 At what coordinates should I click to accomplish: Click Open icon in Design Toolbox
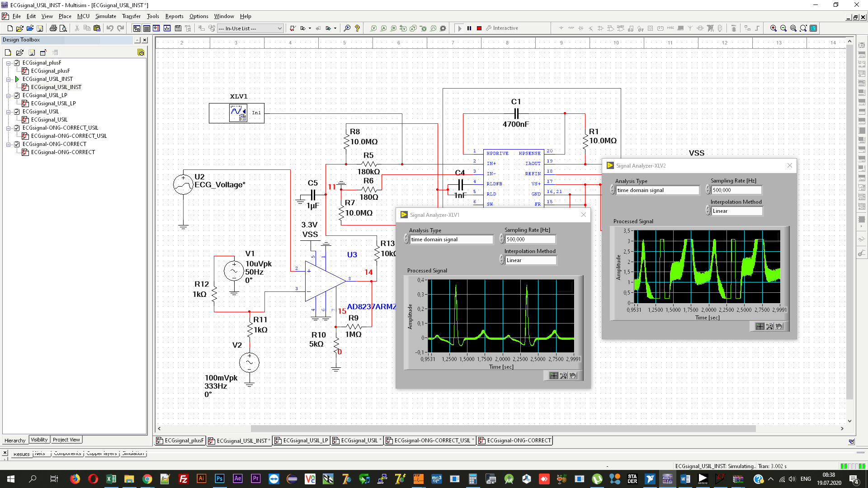pyautogui.click(x=19, y=52)
